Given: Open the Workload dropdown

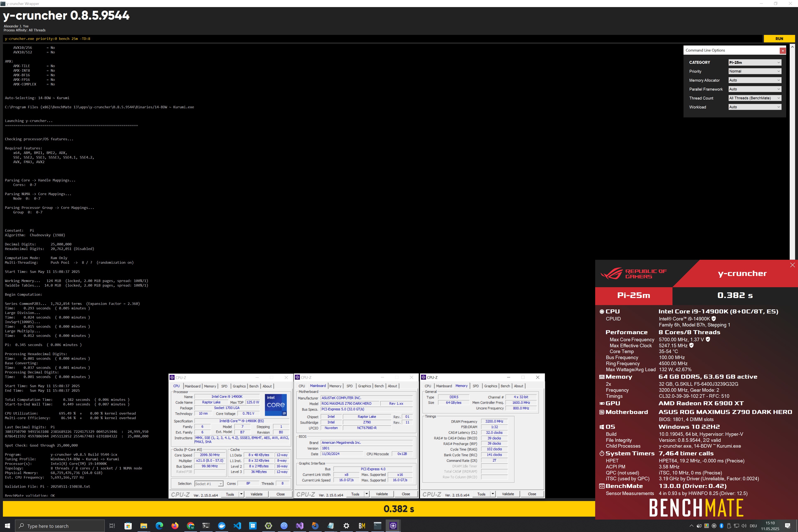Looking at the screenshot, I should coord(755,107).
